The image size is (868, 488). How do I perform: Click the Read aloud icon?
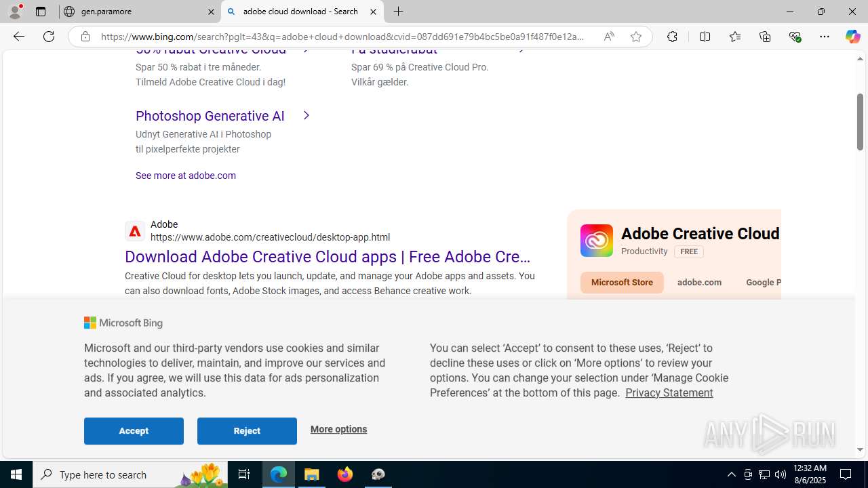pyautogui.click(x=609, y=37)
